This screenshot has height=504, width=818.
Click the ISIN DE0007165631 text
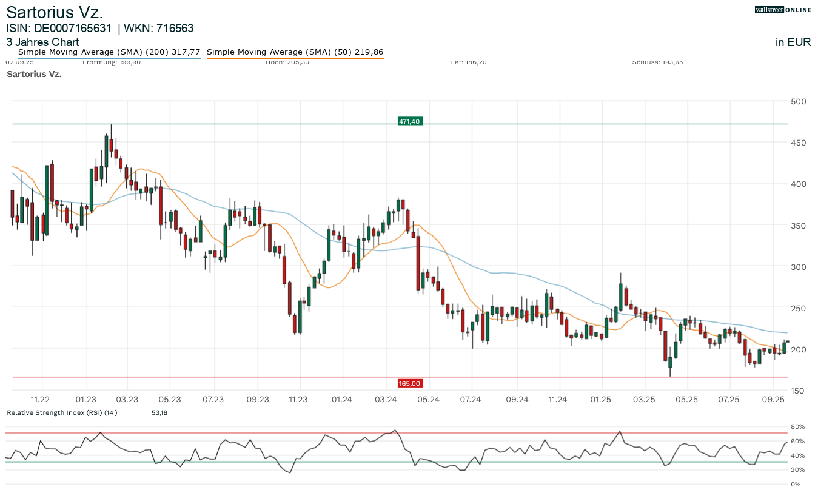coord(59,28)
